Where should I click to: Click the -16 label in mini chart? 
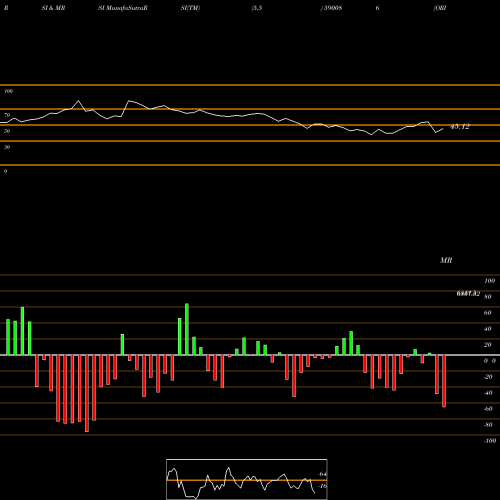tap(322, 486)
